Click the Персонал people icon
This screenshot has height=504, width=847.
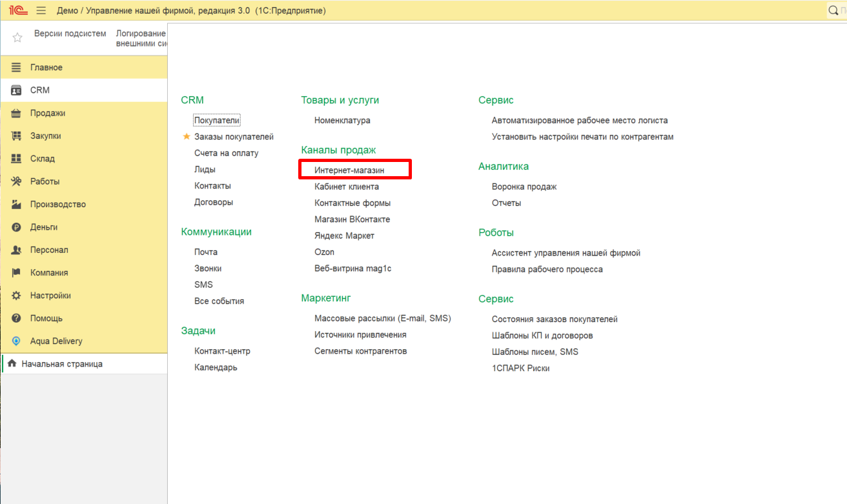point(16,250)
